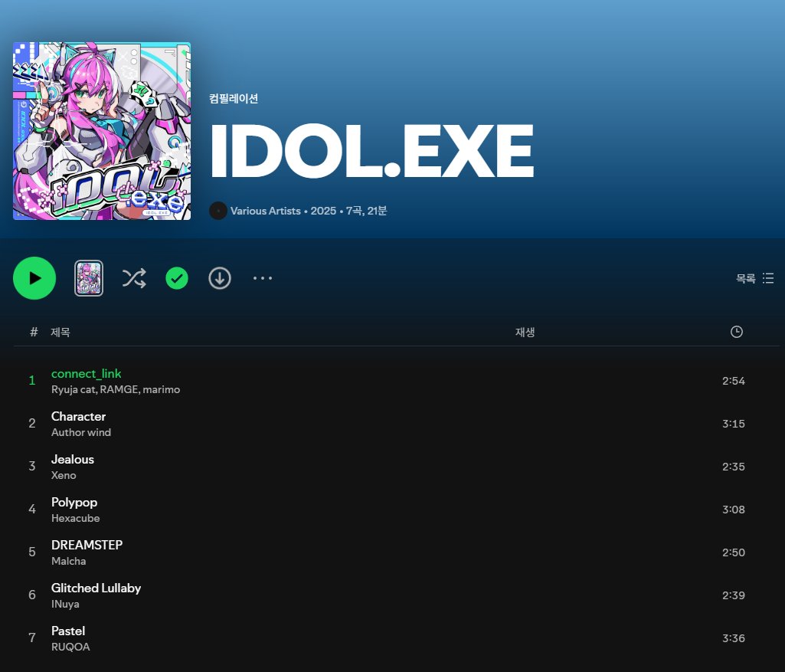Screen dimensions: 785x672
Task: Open artist link RAMGE
Action: [x=119, y=389]
